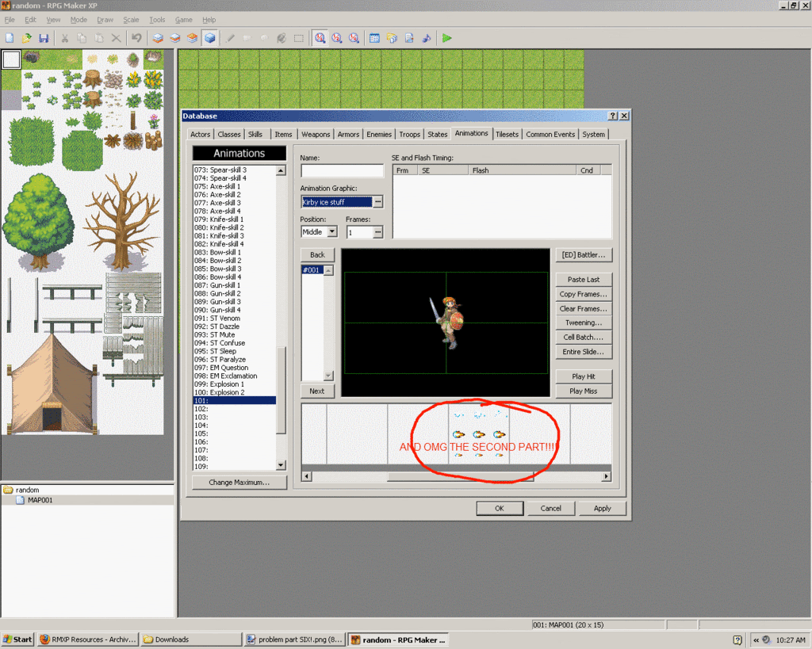Click the Animations list vertical scrollbar thumb

pos(282,390)
